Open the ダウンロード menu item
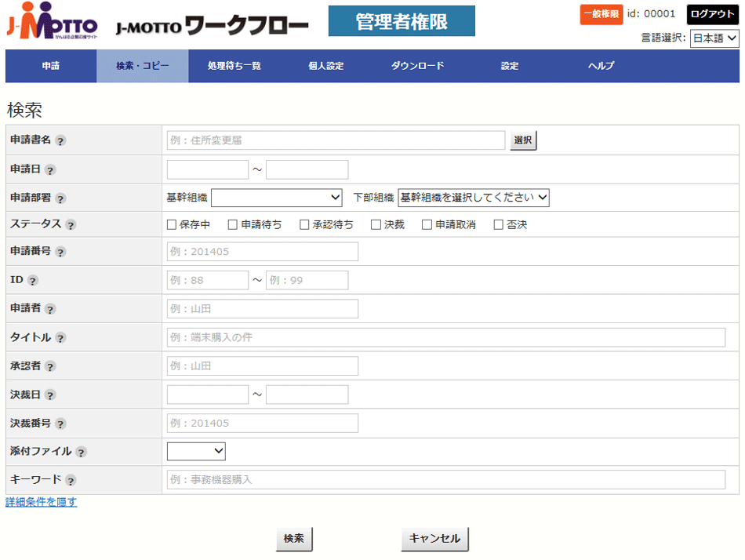Screen dimensions: 745x560 coord(417,66)
